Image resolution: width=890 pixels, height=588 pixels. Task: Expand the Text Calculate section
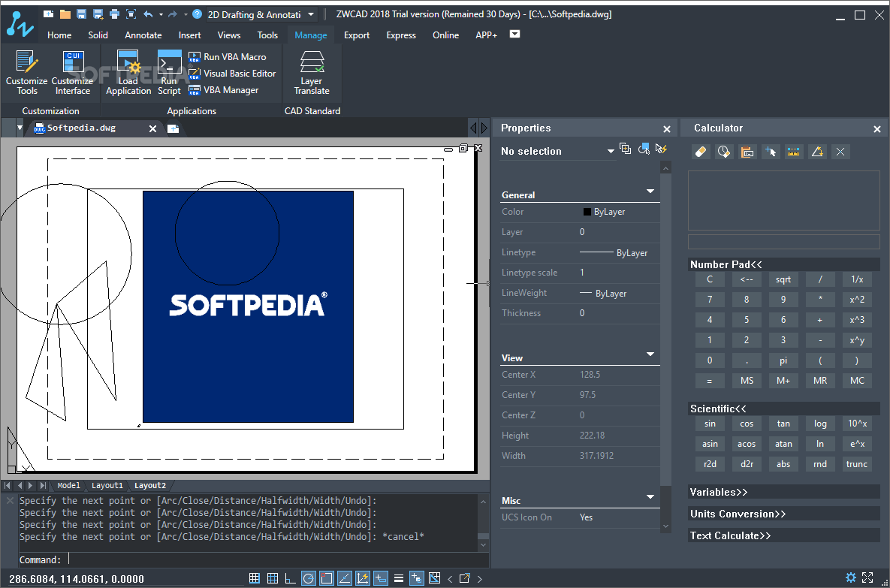(x=784, y=535)
